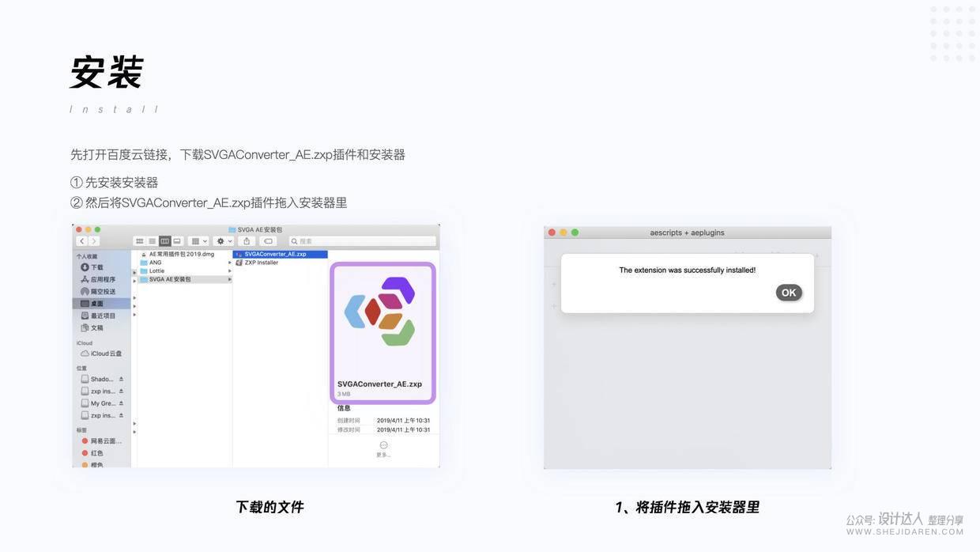This screenshot has width=980, height=552.
Task: Select 下载 in Finder sidebar
Action: [x=92, y=267]
